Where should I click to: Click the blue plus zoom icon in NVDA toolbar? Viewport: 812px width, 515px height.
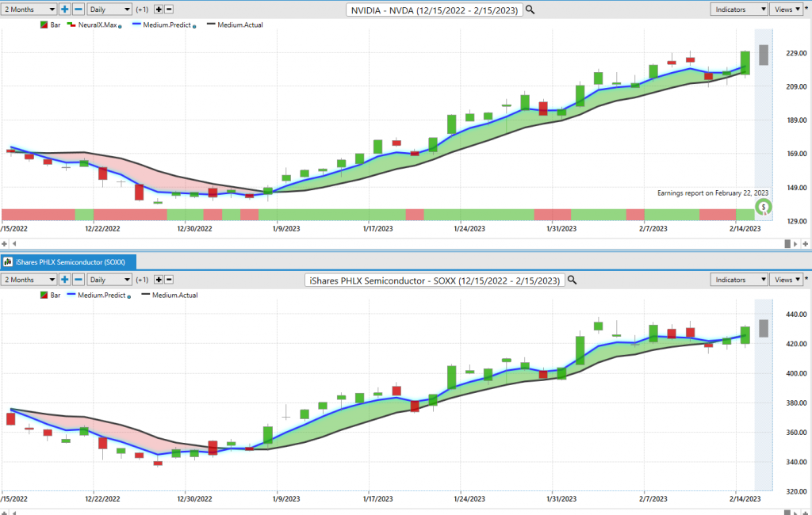[65, 10]
